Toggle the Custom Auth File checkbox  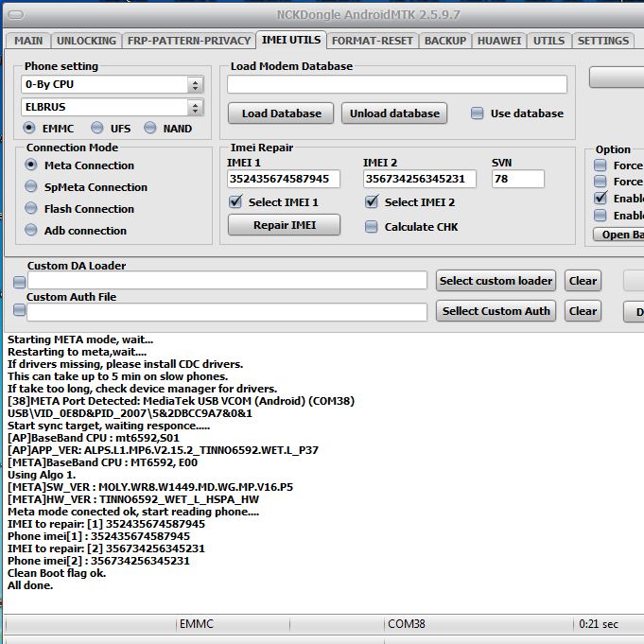click(x=19, y=309)
